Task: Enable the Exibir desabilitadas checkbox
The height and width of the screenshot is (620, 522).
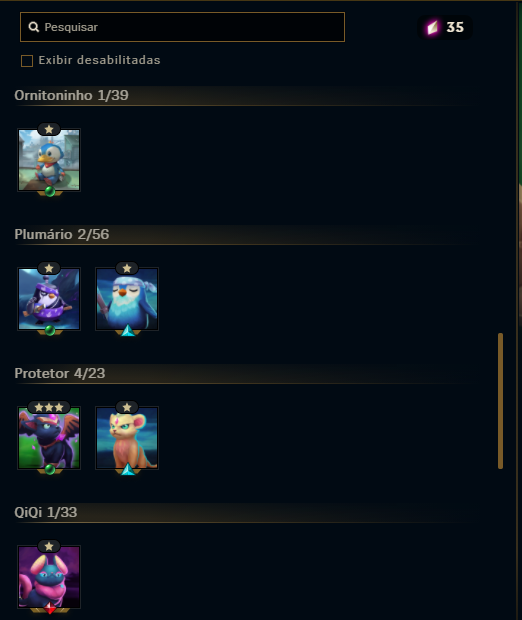Action: pyautogui.click(x=27, y=61)
